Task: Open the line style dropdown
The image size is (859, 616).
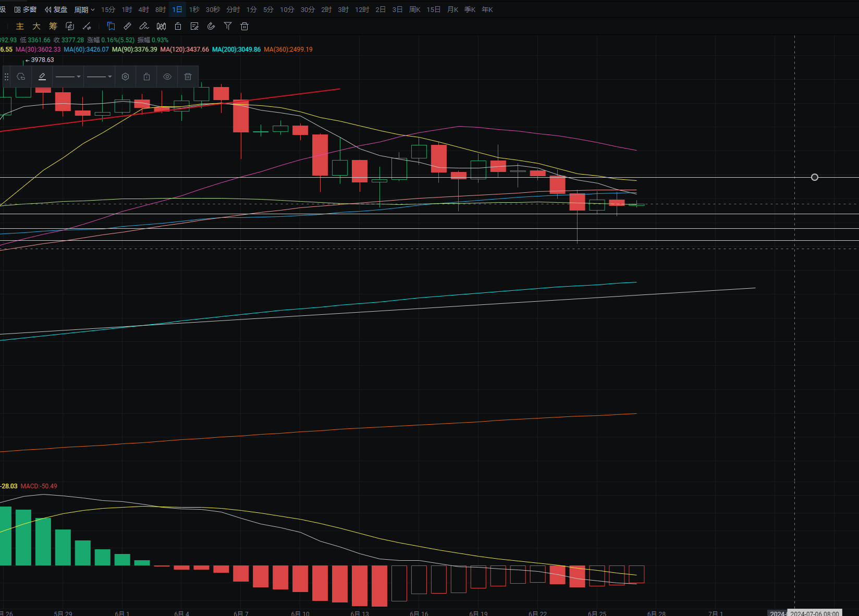Action: point(68,77)
